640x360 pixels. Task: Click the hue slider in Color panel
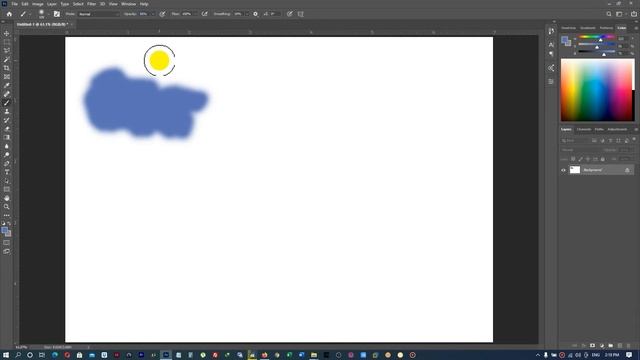pyautogui.click(x=596, y=38)
